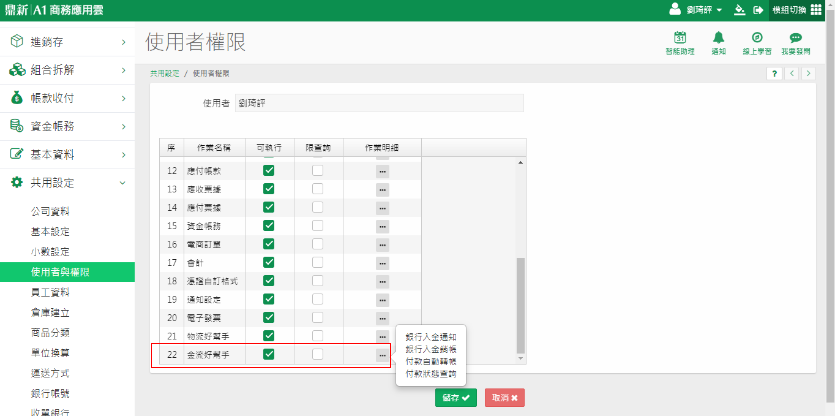This screenshot has height=416, width=836.
Task: Uncheck 可執行 for 金流好幫手
Action: coord(269,354)
